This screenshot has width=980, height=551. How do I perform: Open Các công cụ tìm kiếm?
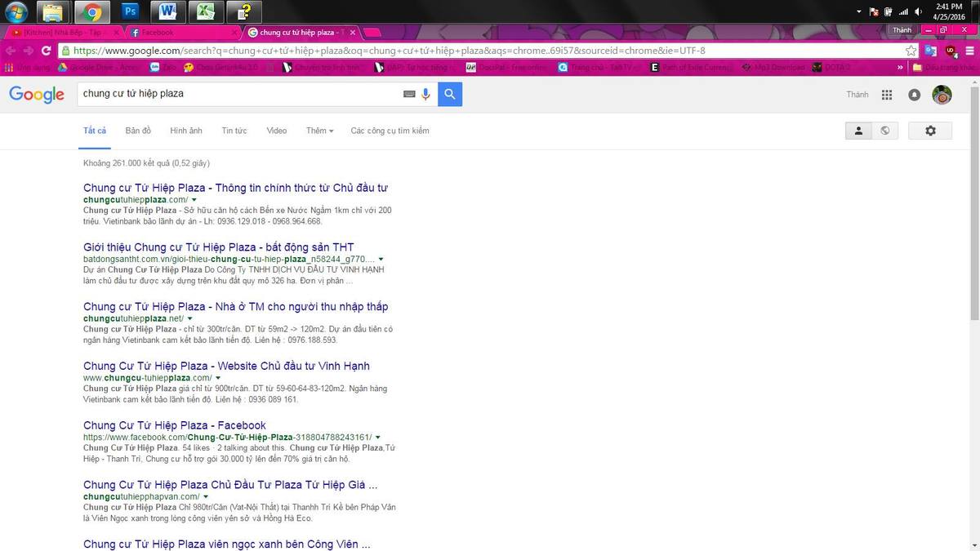coord(390,131)
